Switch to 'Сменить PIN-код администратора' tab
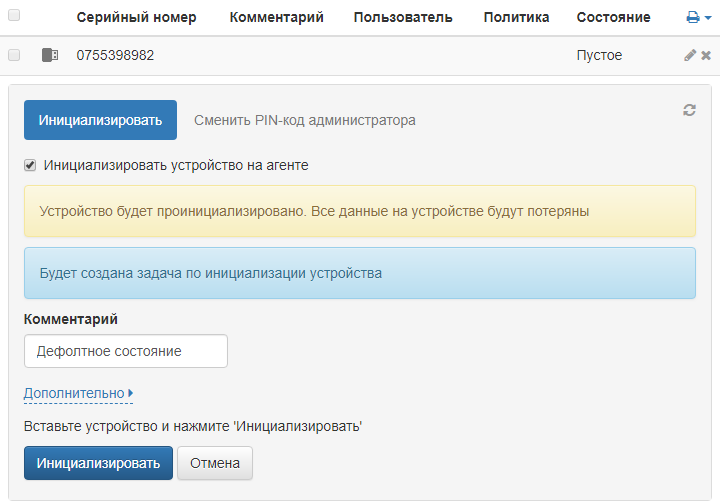 click(x=304, y=120)
